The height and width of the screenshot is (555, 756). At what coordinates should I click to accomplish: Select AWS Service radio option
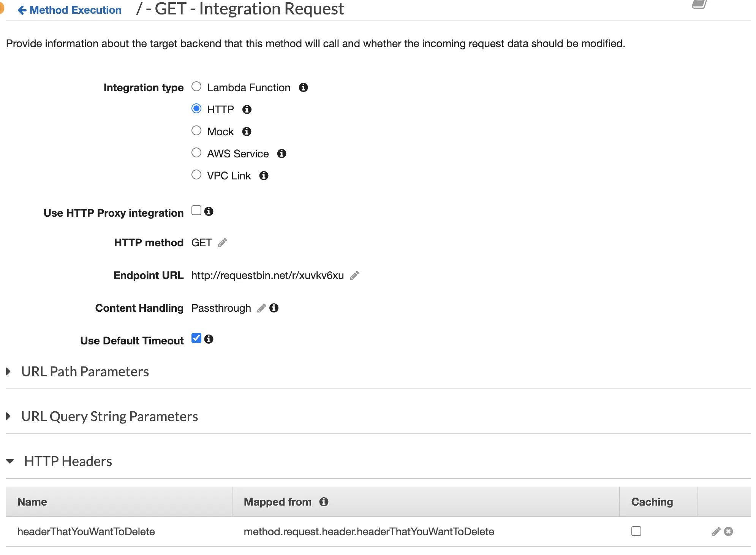pos(196,153)
